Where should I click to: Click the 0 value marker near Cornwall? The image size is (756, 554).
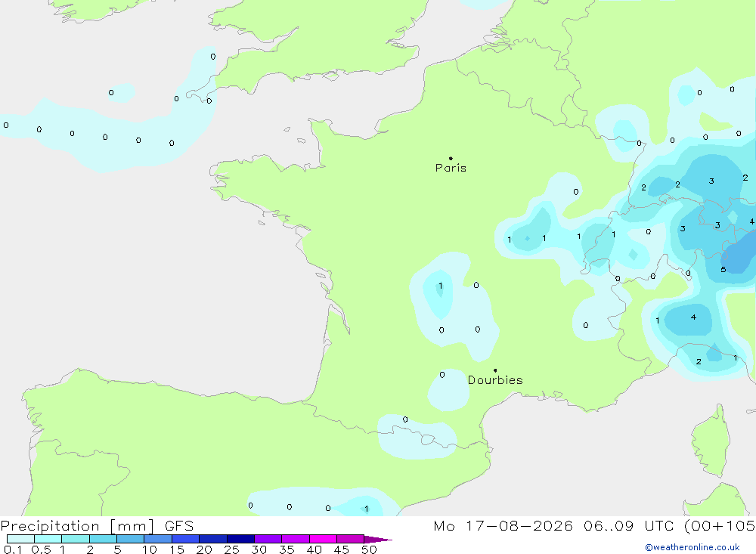(209, 101)
